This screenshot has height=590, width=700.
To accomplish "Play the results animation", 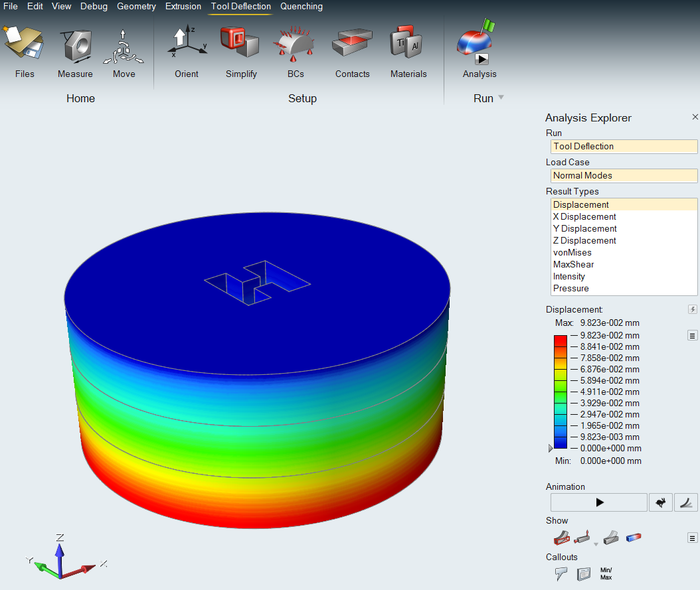I will coord(599,502).
